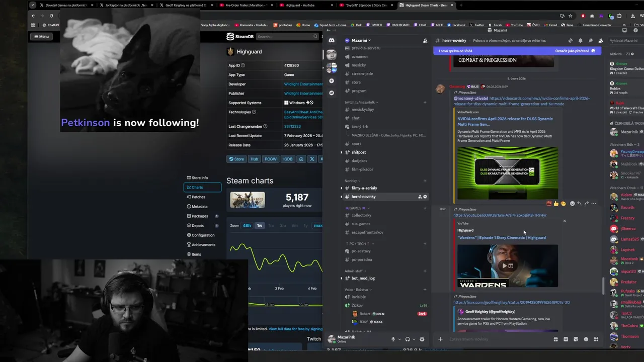The height and width of the screenshot is (362, 644).
Task: Open Discord discover servers compass icon
Action: click(332, 93)
